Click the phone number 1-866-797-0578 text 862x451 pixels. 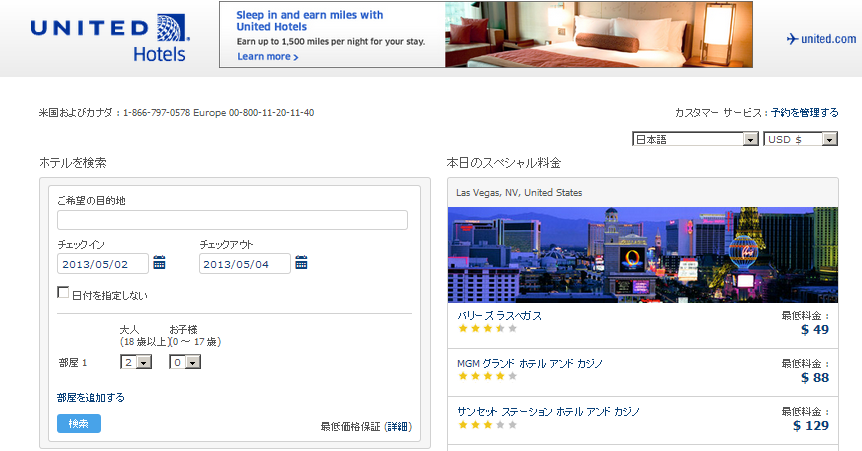(x=157, y=113)
